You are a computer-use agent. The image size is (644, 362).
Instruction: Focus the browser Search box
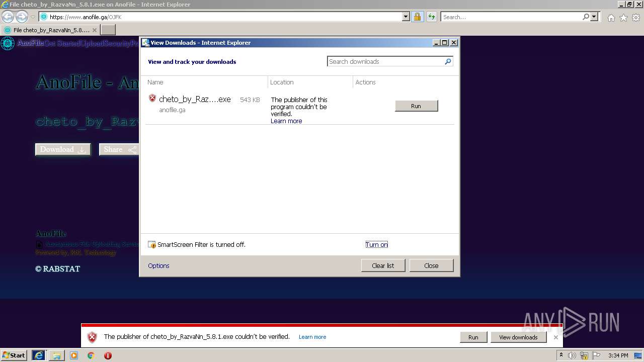tap(511, 17)
